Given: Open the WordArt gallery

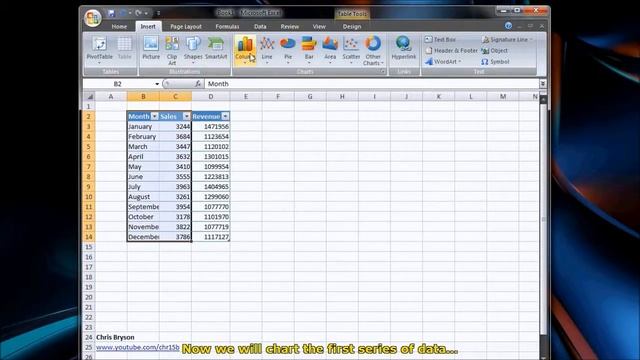Looking at the screenshot, I should pyautogui.click(x=443, y=62).
